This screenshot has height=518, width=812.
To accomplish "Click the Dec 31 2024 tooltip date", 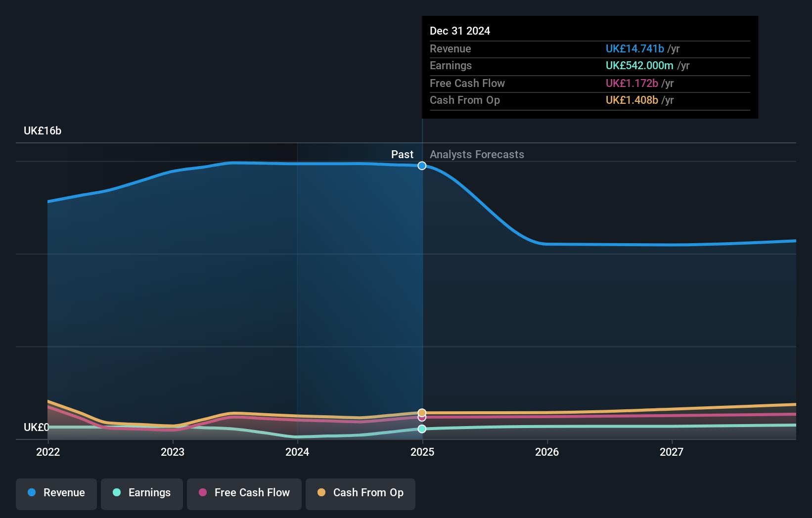I will [x=460, y=31].
